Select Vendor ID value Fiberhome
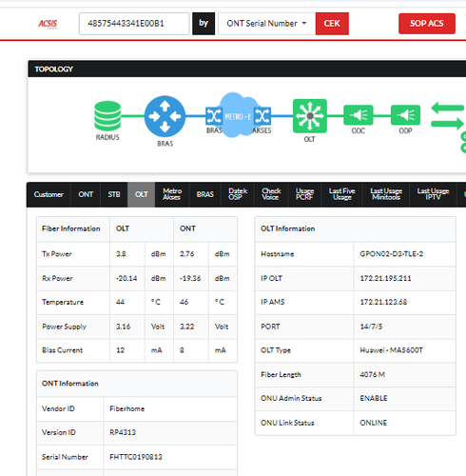466x476 pixels. (126, 408)
